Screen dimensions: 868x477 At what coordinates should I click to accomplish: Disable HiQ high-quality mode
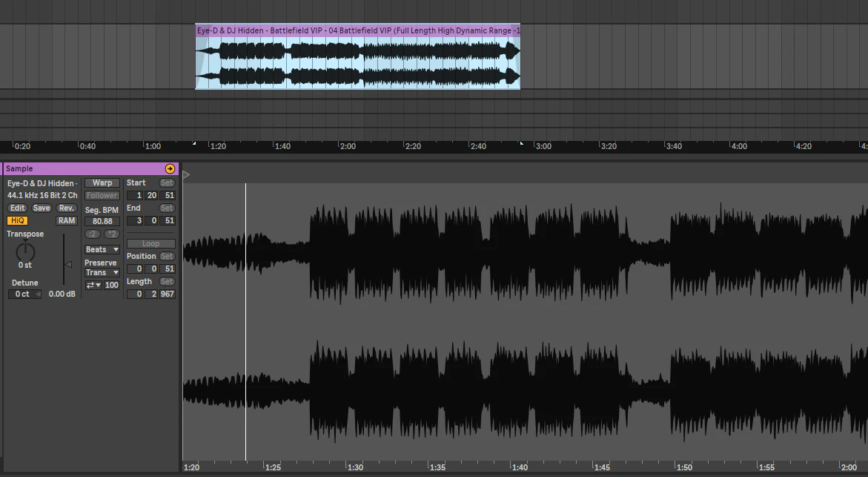[17, 220]
